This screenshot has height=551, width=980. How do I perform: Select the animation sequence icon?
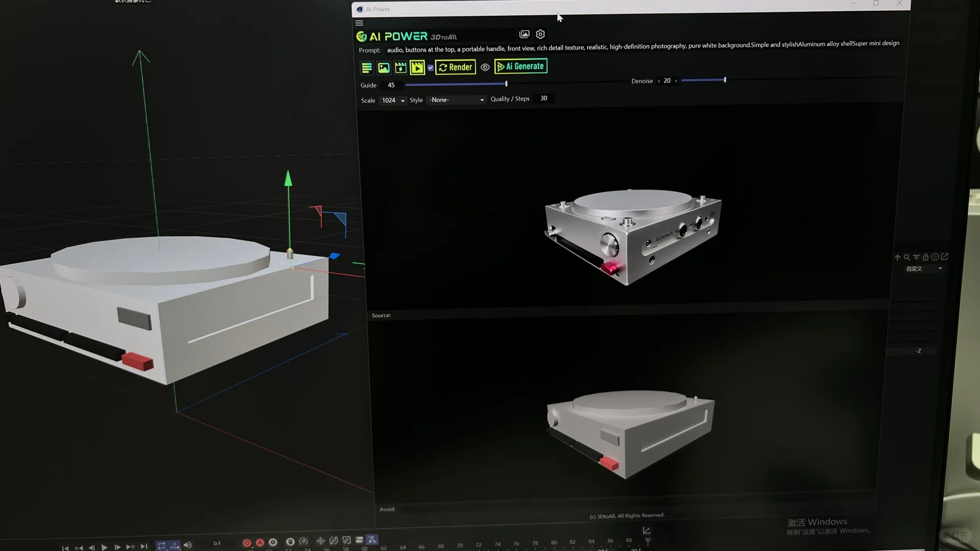point(418,67)
